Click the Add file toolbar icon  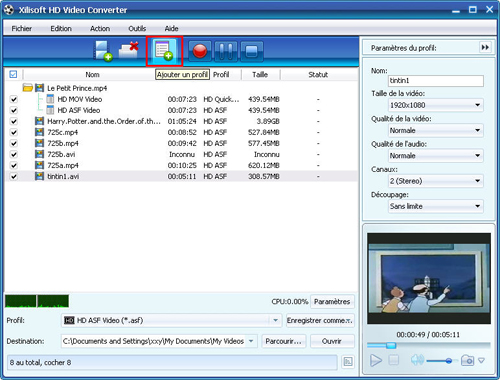(x=102, y=51)
